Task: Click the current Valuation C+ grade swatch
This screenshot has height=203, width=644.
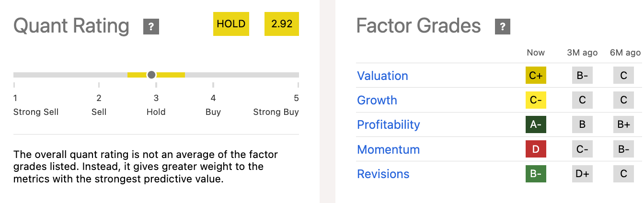Action: [536, 76]
